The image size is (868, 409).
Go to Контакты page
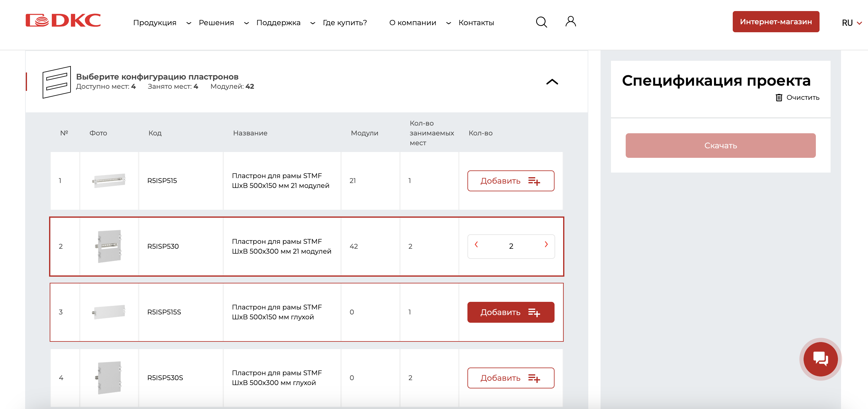coord(476,23)
